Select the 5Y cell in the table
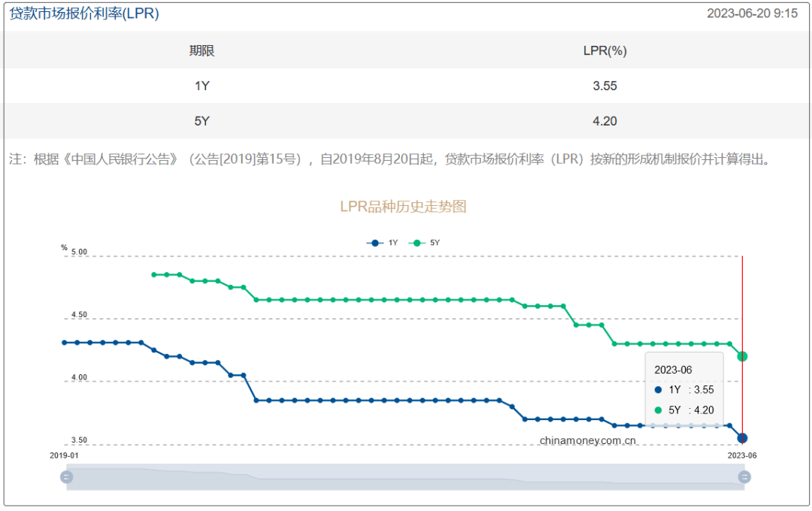 click(202, 121)
